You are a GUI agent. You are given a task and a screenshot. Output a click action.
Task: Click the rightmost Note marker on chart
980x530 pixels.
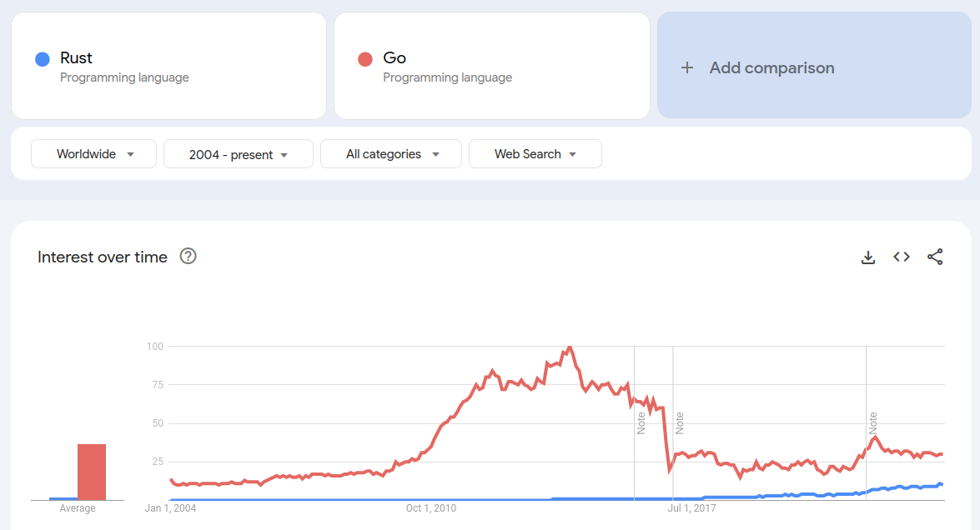pos(873,423)
